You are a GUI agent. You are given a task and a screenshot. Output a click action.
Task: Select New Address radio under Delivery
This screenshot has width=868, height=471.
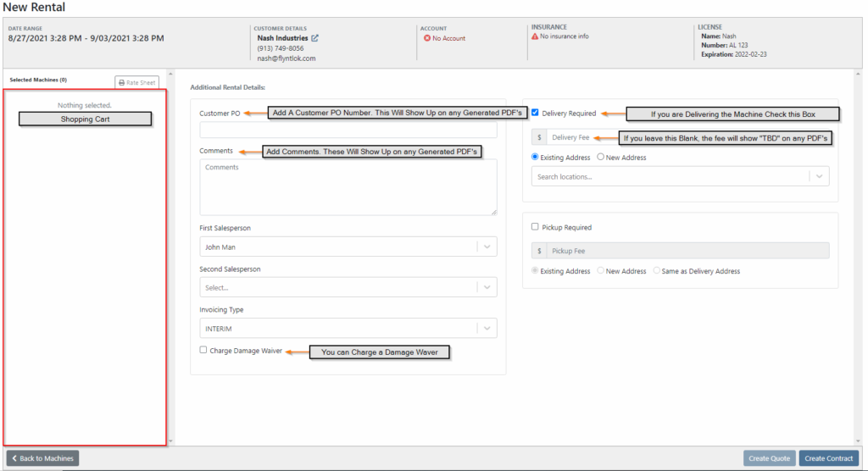[600, 157]
